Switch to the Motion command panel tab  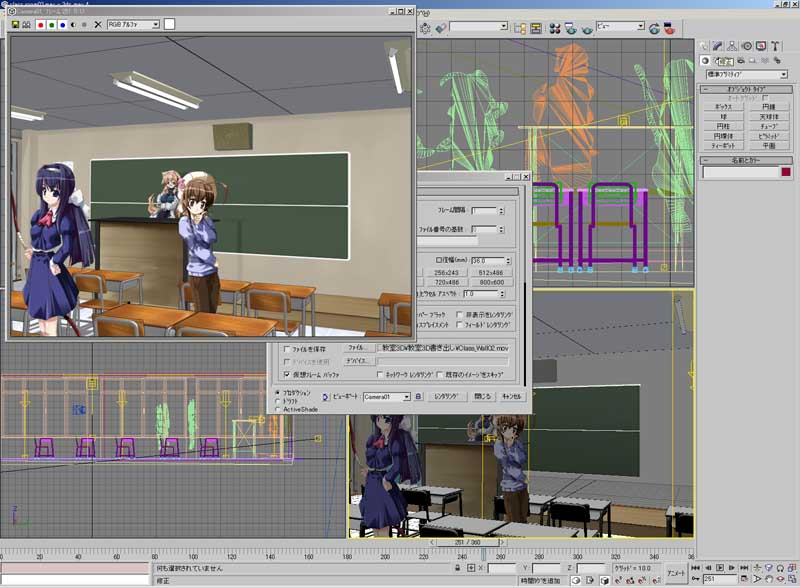point(747,46)
